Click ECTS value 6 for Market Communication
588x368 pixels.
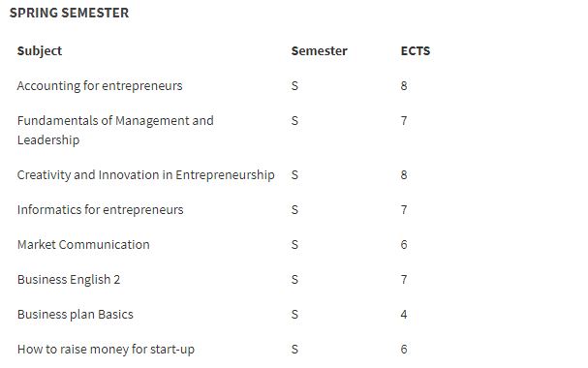click(404, 245)
